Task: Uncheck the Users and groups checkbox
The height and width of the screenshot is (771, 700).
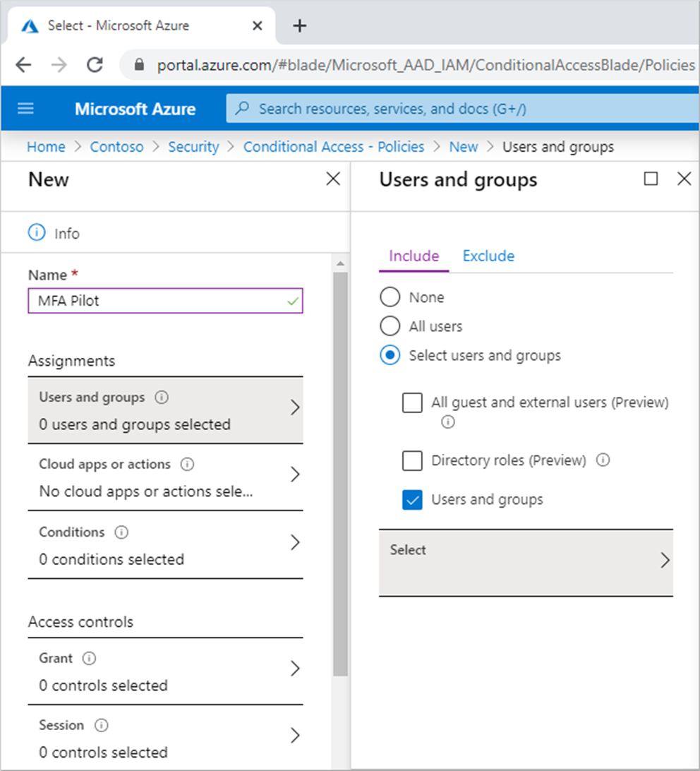Action: [x=412, y=499]
